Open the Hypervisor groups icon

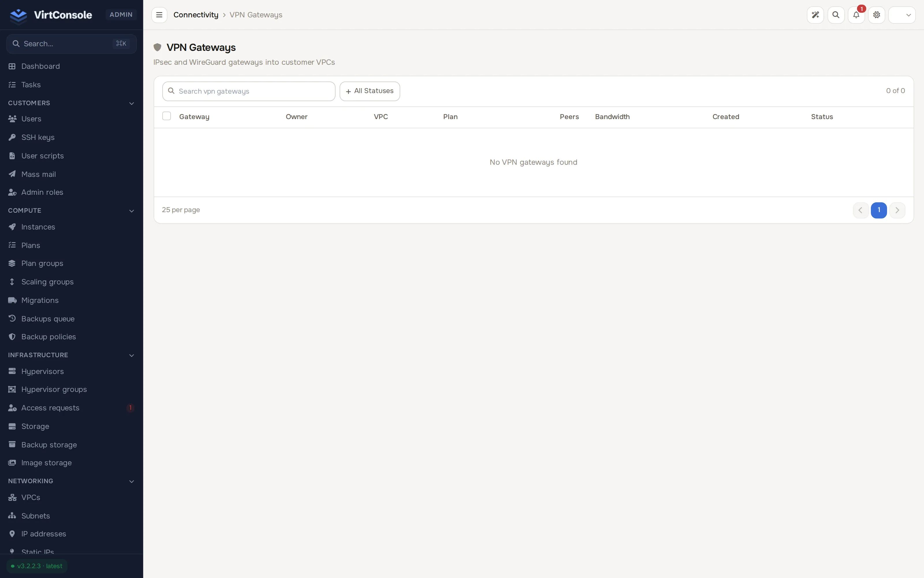click(x=12, y=389)
